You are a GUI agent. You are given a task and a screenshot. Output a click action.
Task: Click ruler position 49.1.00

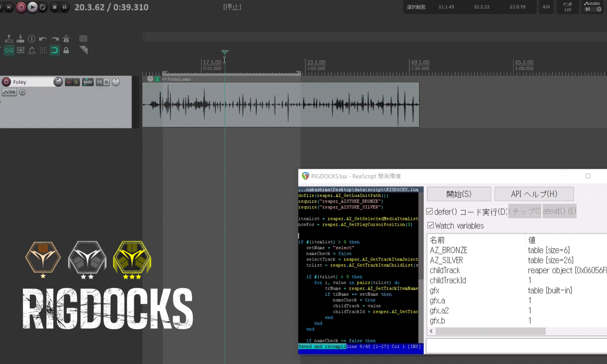[420, 62]
